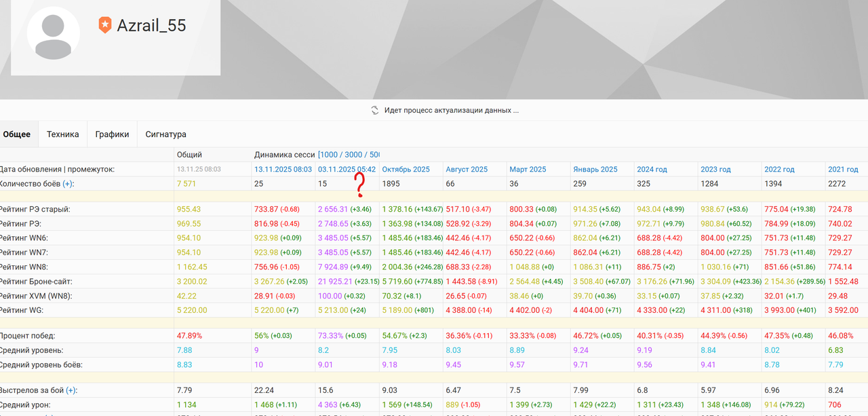The width and height of the screenshot is (868, 416).
Task: Open the Август 2025 period link
Action: tap(467, 170)
